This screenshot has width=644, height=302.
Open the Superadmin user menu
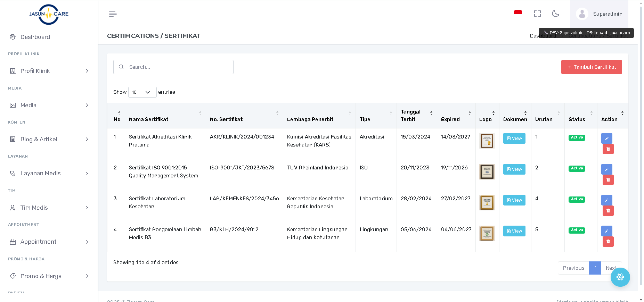click(x=599, y=14)
